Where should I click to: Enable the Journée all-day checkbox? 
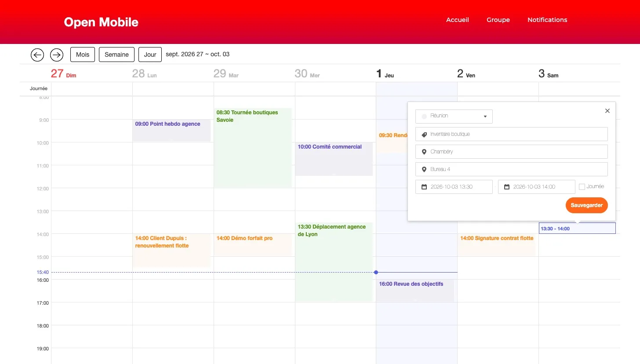582,187
